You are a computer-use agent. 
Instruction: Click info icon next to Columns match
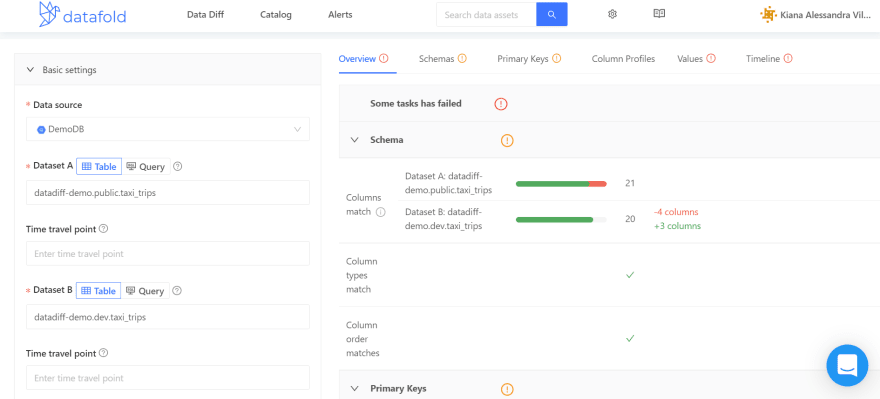[x=381, y=212]
